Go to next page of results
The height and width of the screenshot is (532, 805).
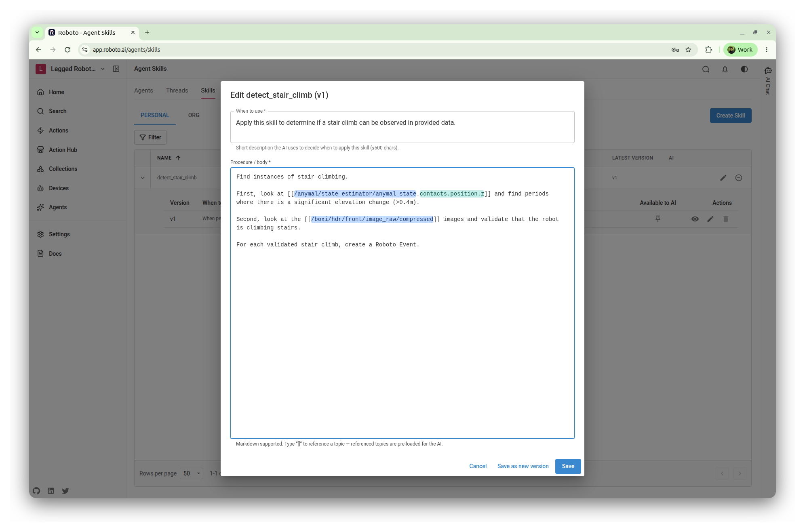click(x=740, y=473)
